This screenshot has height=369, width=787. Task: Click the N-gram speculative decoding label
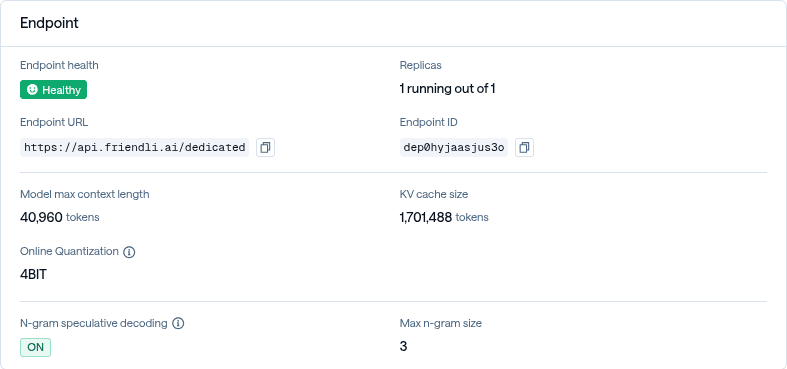[x=94, y=323]
